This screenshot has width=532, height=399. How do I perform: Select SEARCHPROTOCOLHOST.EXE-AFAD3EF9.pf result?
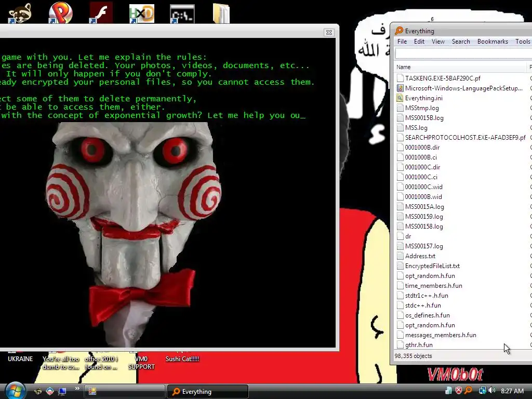tap(465, 137)
